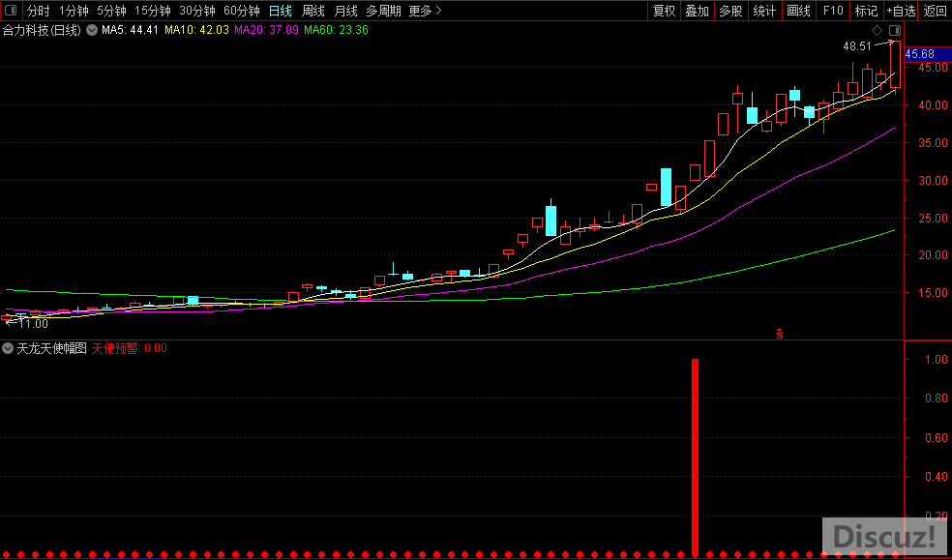This screenshot has width=952, height=560.
Task: Select the 60分钟 period tab
Action: click(241, 11)
